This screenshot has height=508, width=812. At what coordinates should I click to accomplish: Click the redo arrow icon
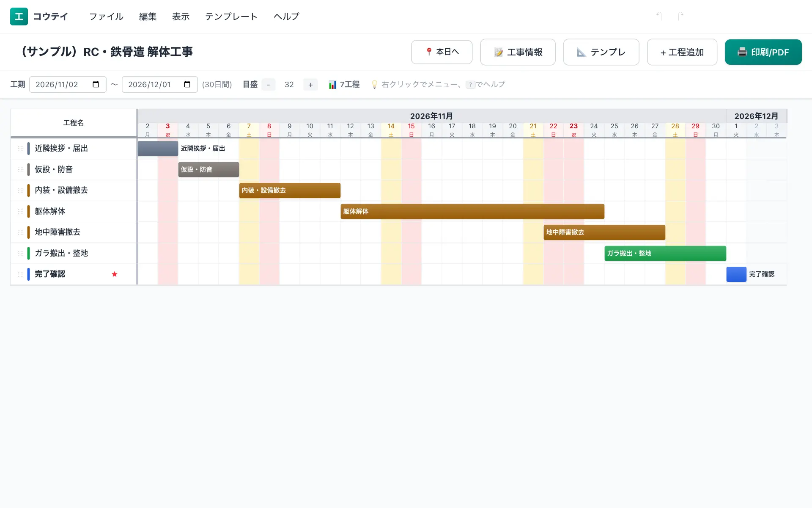point(680,16)
